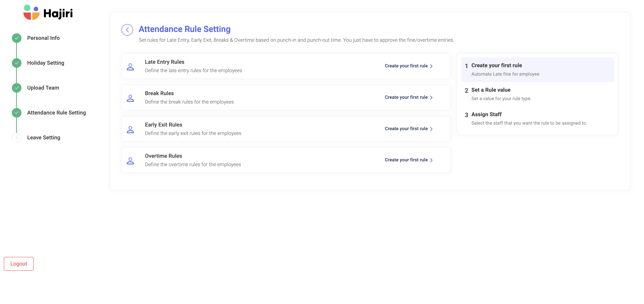This screenshot has height=304, width=644.
Task: Select guide step 2 Set a Rule value
Action: click(x=537, y=94)
